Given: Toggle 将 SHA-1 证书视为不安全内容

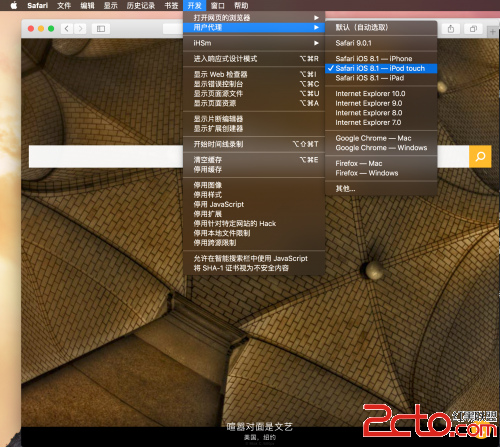Looking at the screenshot, I should point(254,268).
